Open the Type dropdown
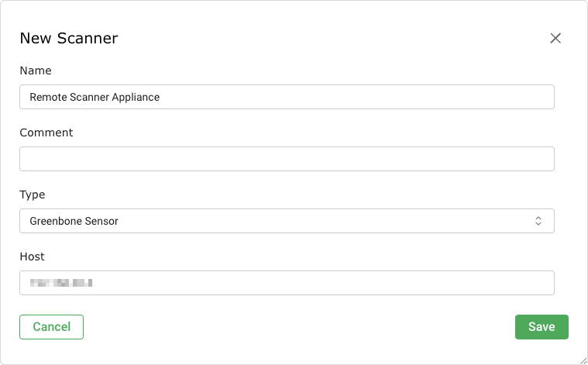 pyautogui.click(x=287, y=221)
